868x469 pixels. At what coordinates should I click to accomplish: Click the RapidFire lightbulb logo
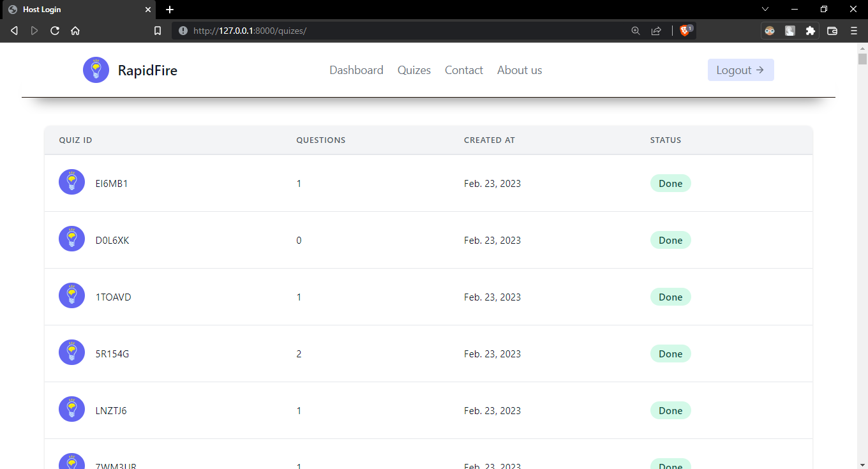pyautogui.click(x=96, y=70)
